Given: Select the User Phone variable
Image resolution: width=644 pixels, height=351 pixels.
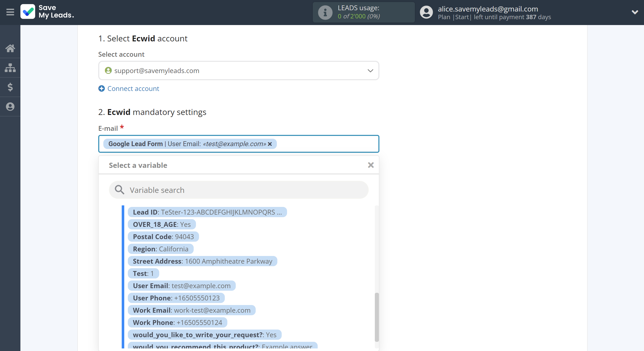Looking at the screenshot, I should 176,298.
